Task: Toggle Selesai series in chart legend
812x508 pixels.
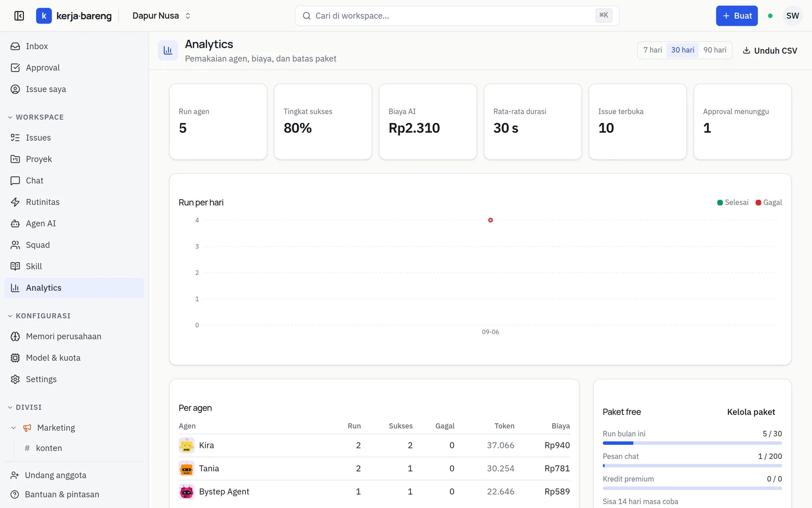Action: (x=733, y=202)
